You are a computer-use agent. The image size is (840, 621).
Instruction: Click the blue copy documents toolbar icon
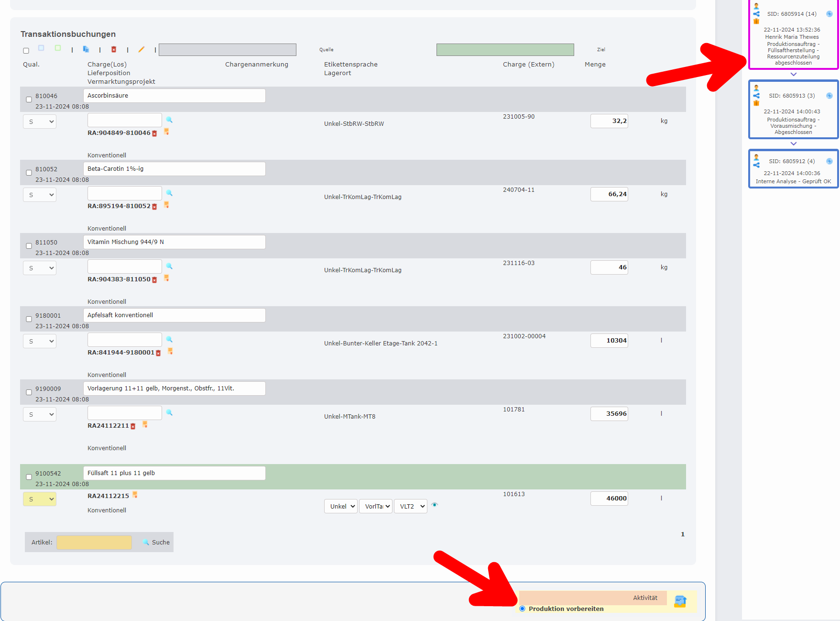point(86,49)
